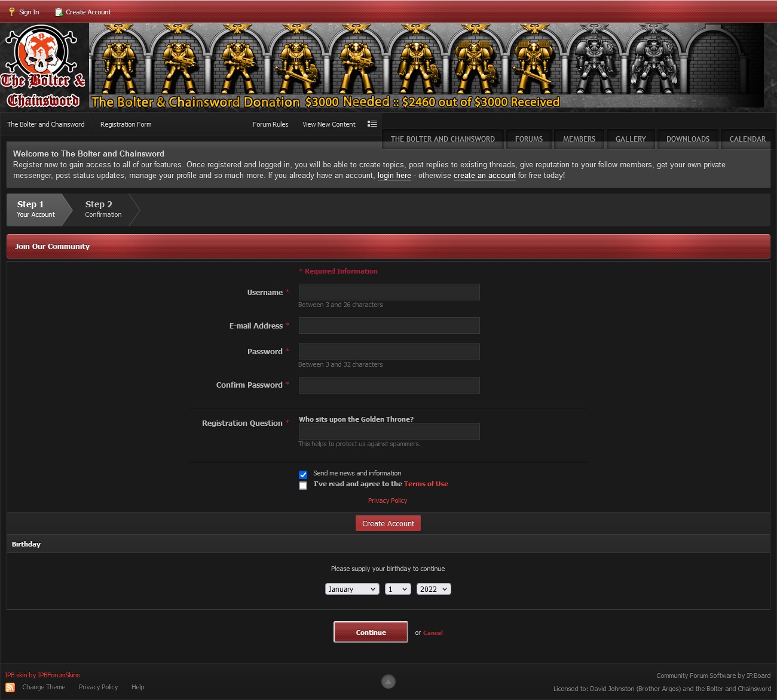This screenshot has width=777, height=700.
Task: Open View New Content link
Action: pyautogui.click(x=329, y=124)
